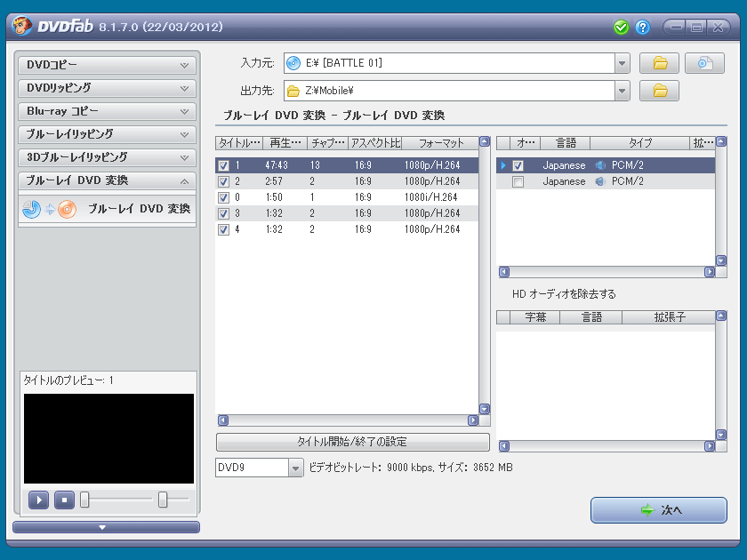Click HD オーディオを除去する option
The height and width of the screenshot is (560, 747).
[x=564, y=294]
